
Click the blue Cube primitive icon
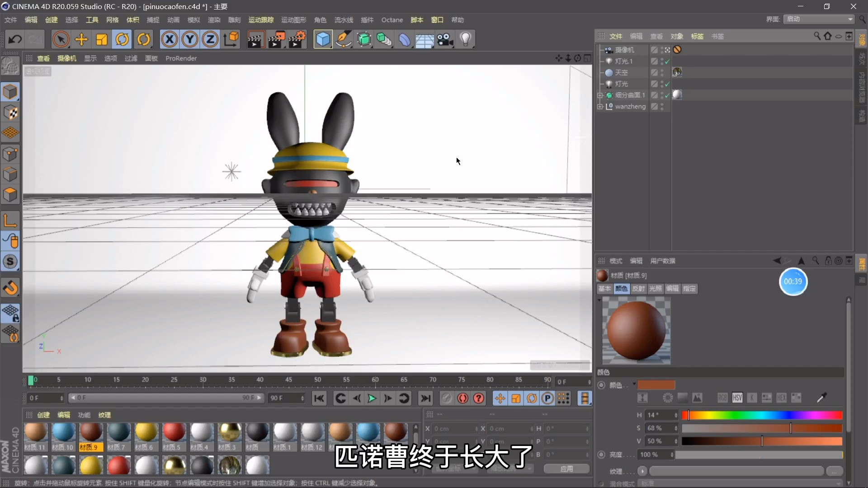[323, 39]
